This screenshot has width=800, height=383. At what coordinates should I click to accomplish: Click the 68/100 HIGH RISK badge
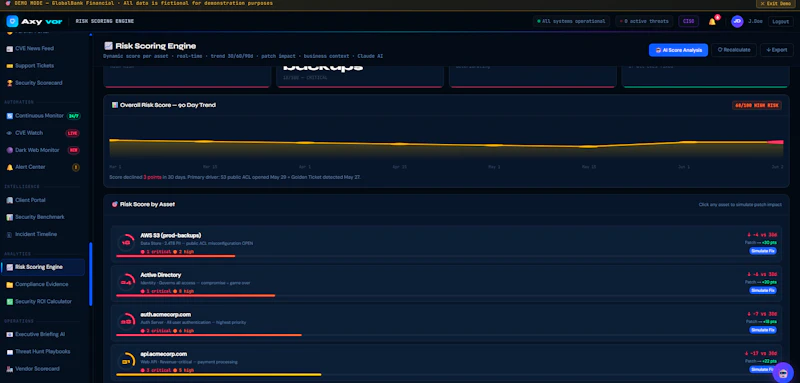(757, 106)
